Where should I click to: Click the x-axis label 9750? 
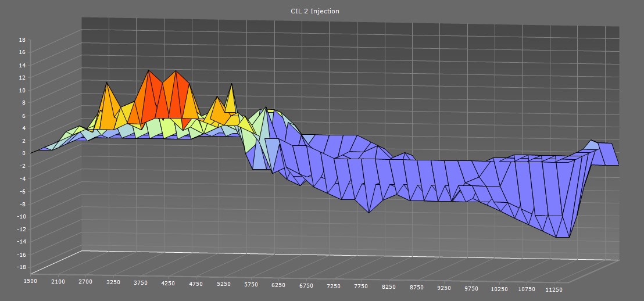[471, 288]
